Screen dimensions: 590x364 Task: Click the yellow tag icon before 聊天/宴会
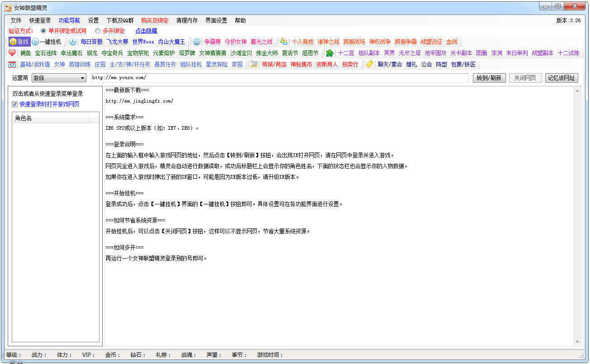coord(370,64)
